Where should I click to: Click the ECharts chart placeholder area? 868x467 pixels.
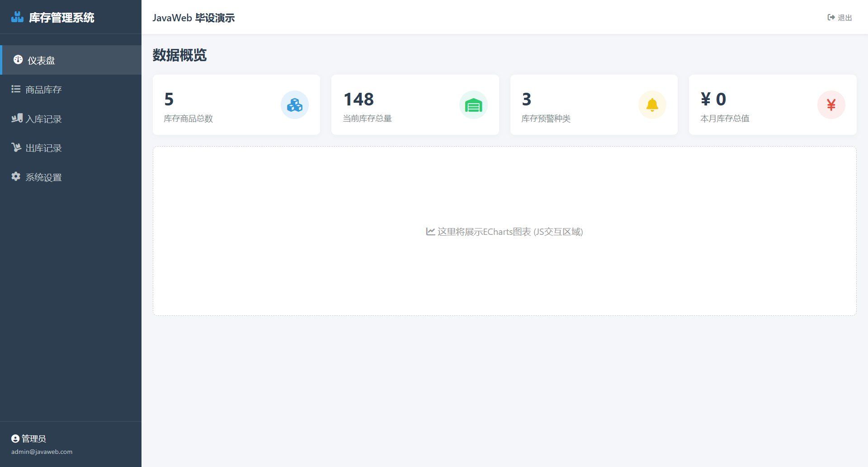tap(504, 272)
